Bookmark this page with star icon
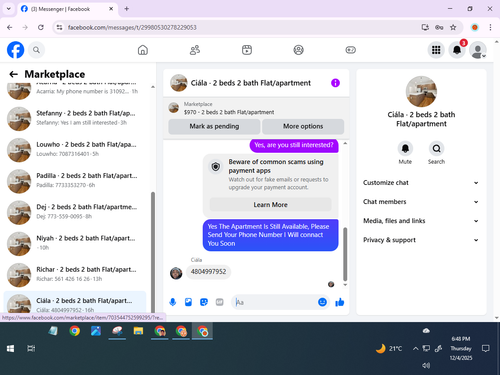This screenshot has height=375, width=500. coord(453,27)
